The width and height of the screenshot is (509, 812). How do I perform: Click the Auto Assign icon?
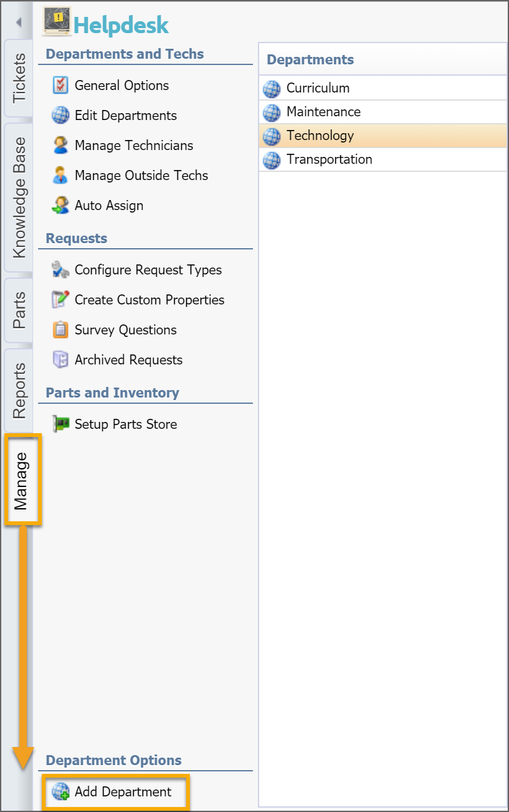[x=60, y=206]
